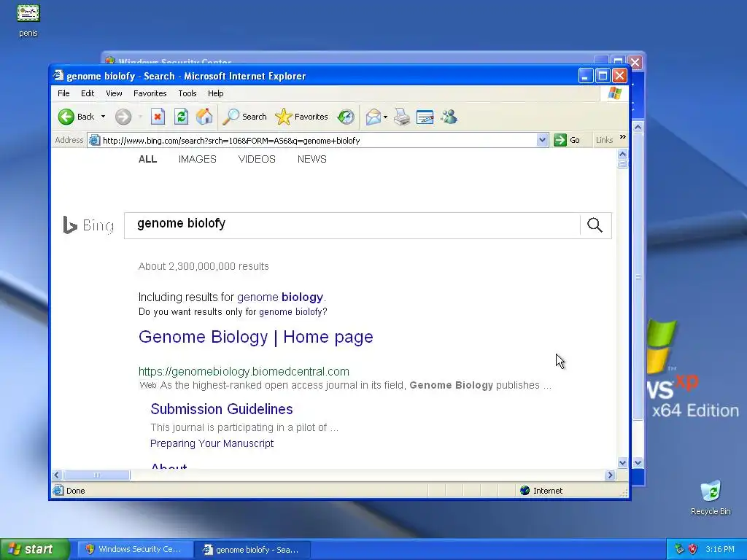Click the Edit page toolbar icon
This screenshot has height=560, width=747.
pyautogui.click(x=425, y=117)
